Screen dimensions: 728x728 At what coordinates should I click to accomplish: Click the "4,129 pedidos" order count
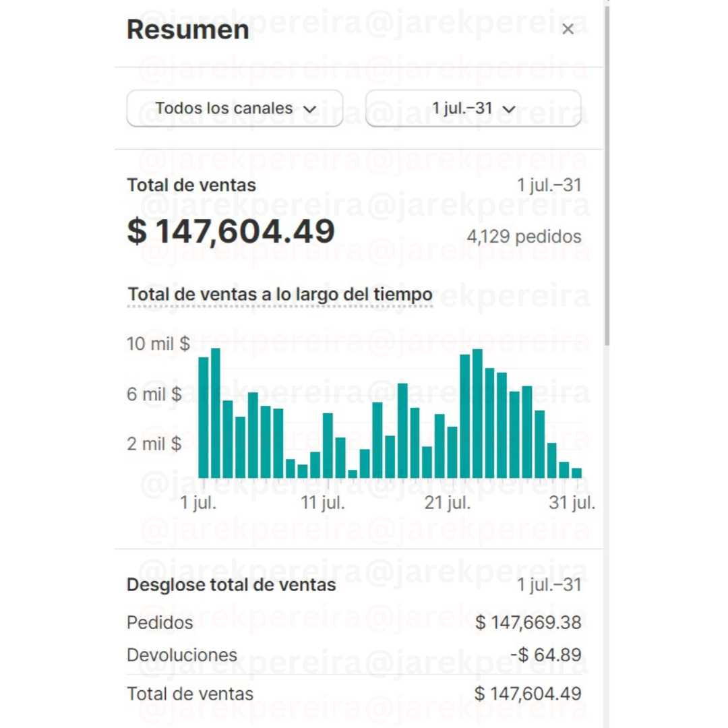(x=524, y=237)
